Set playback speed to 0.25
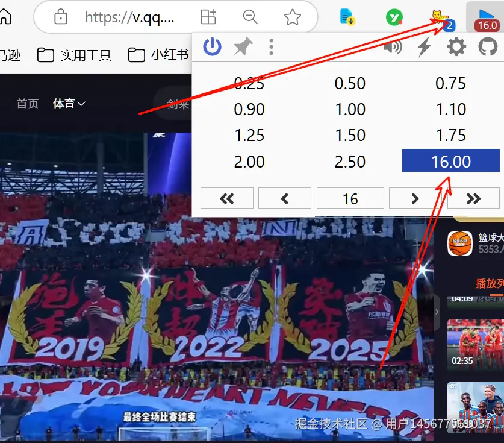Screen dimensions: 504x443 click(249, 84)
